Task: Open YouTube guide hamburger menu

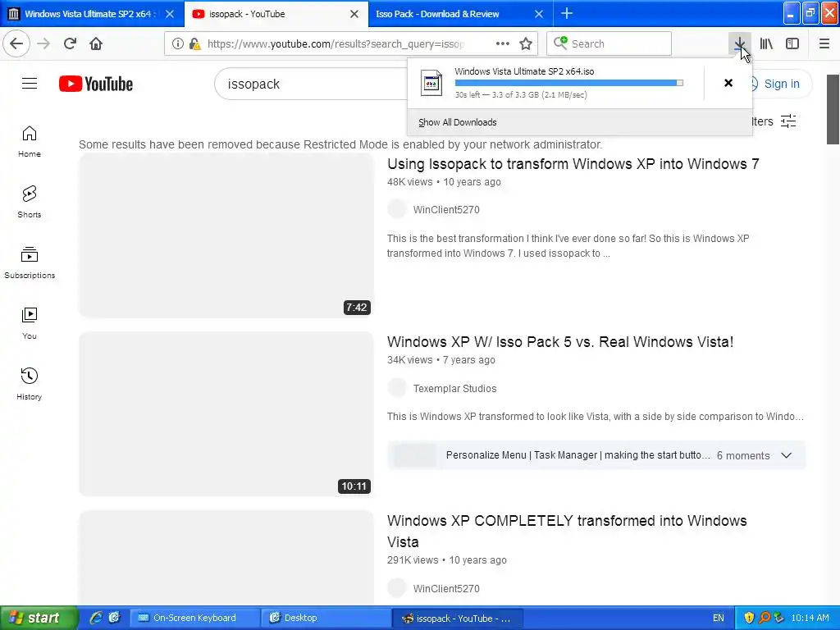Action: coord(30,84)
